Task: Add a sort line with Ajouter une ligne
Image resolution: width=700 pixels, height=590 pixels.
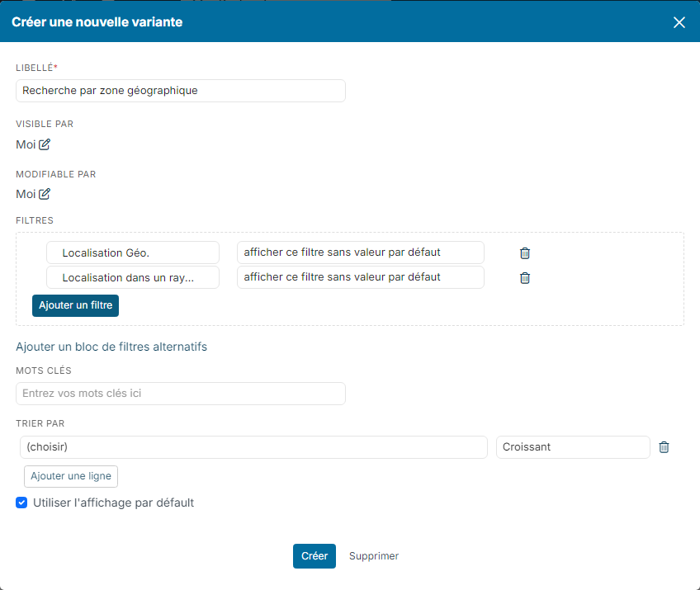Action: (x=71, y=476)
